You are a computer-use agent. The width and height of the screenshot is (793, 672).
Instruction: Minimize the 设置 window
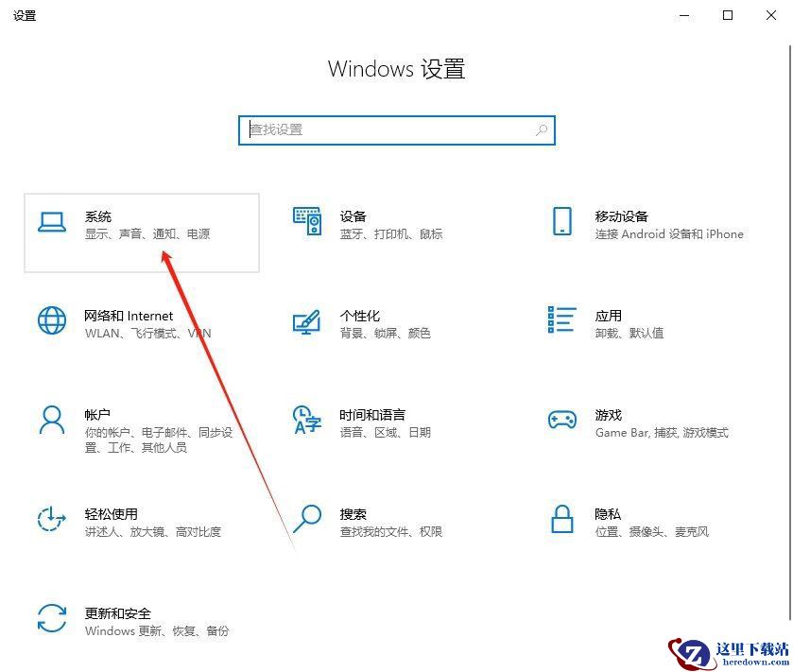coord(684,16)
